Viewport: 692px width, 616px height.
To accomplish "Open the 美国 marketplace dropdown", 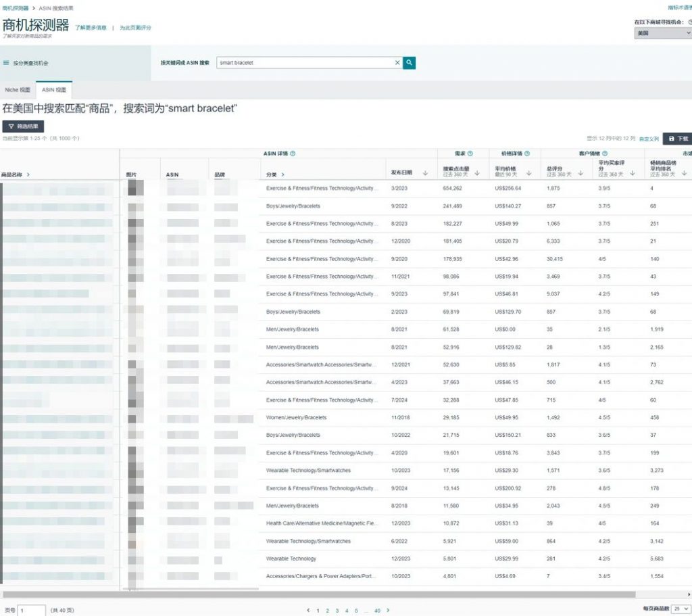I will tap(664, 33).
